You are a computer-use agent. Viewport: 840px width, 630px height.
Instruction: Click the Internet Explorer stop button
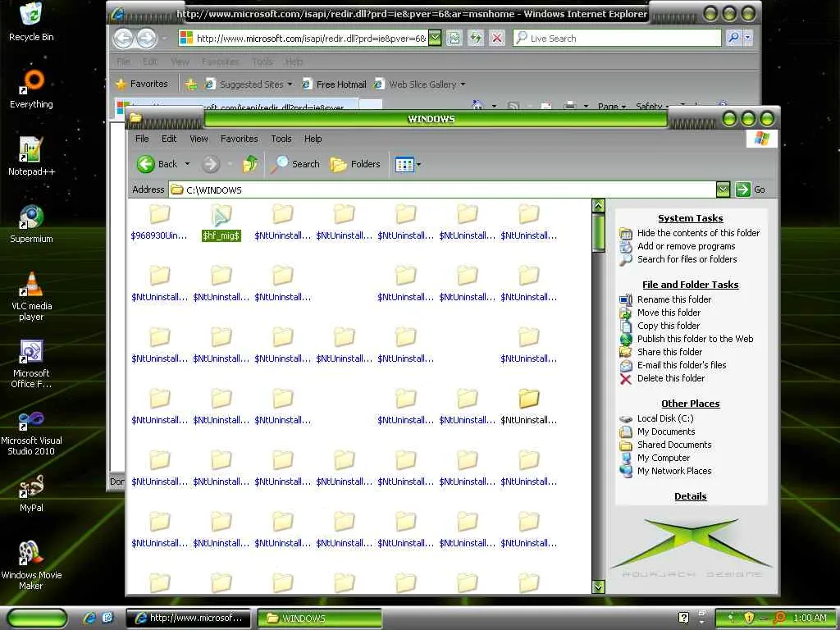(x=497, y=38)
